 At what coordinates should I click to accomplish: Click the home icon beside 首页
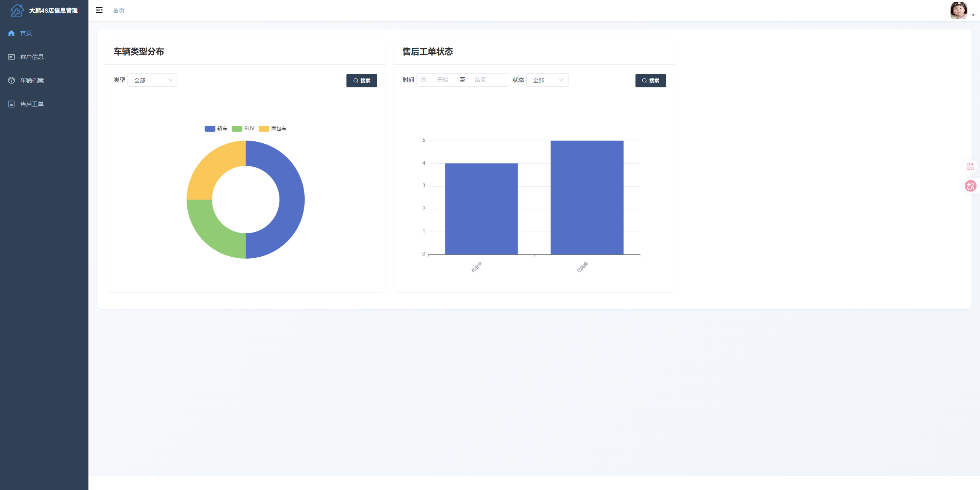click(x=11, y=33)
